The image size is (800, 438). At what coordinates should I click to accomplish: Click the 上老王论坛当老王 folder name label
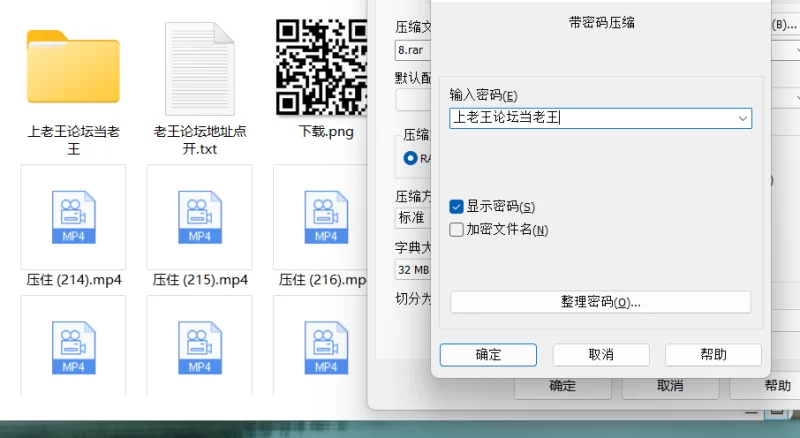[73, 140]
